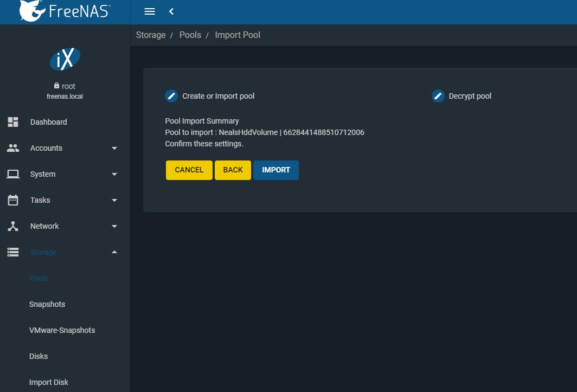Select the Storage menu item
Viewport: 577px width, 392px height.
pyautogui.click(x=65, y=252)
